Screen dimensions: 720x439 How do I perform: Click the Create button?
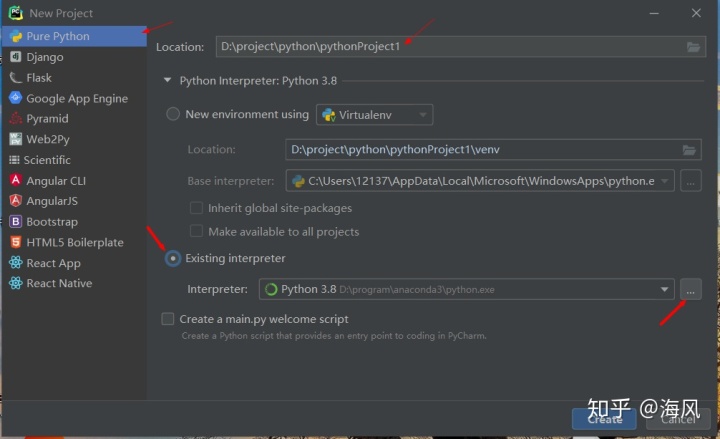click(x=604, y=419)
